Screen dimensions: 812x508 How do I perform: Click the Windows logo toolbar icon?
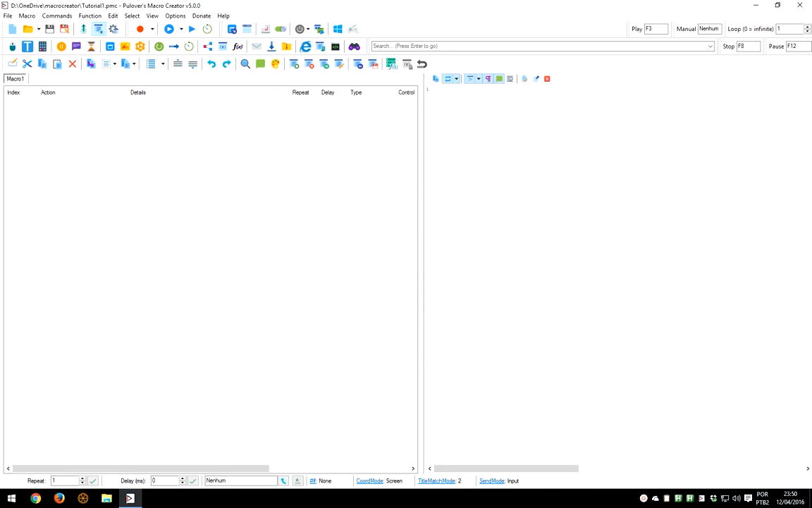click(338, 29)
